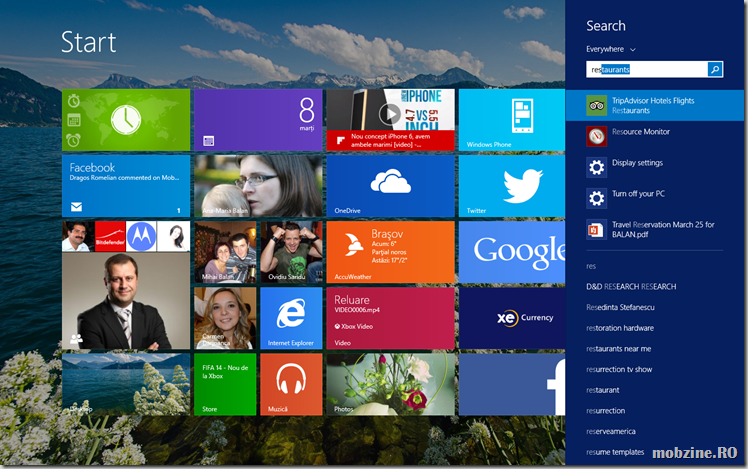Open the green Alarms clock tile
This screenshot has height=469, width=748.
(x=126, y=119)
